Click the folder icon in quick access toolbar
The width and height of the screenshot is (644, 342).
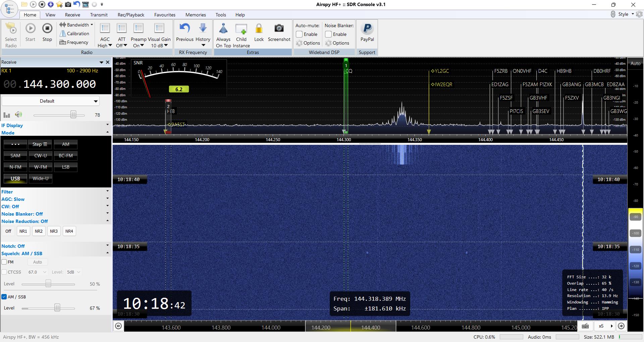click(x=24, y=4)
